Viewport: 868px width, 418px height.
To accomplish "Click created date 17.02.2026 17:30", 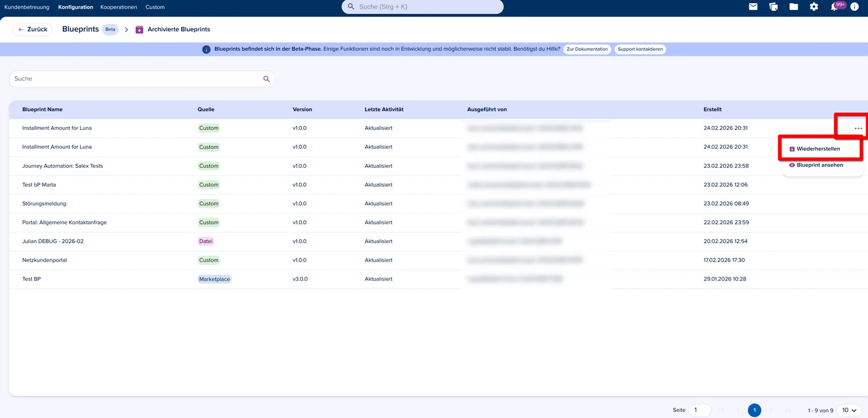I will pyautogui.click(x=724, y=260).
